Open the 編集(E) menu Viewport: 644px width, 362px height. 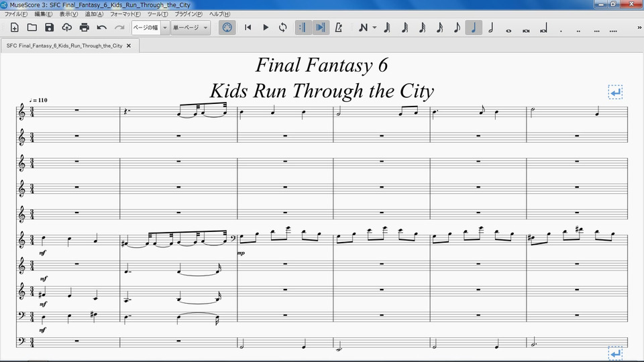43,14
